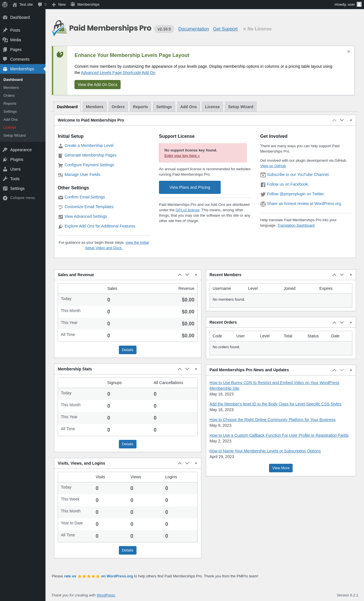The width and height of the screenshot is (364, 601).
Task: Click the Twitter bird icon
Action: pos(263,194)
